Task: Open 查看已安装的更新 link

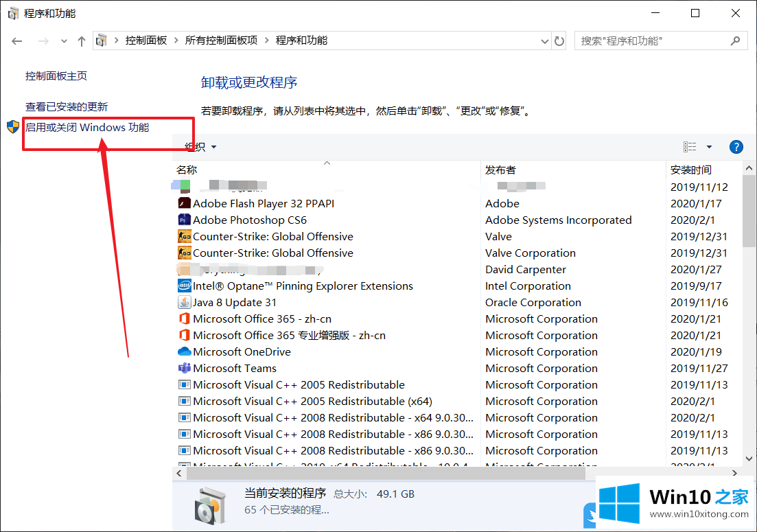Action: (67, 106)
